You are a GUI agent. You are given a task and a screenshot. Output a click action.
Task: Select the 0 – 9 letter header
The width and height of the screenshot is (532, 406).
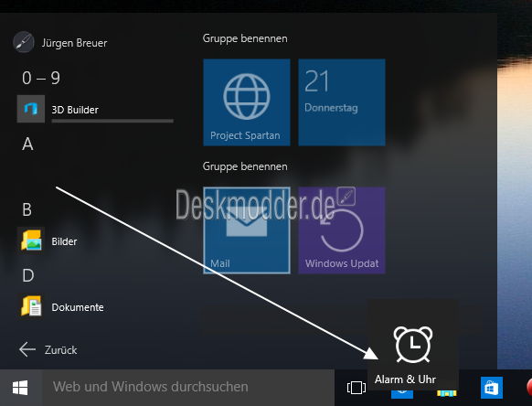[x=41, y=78]
